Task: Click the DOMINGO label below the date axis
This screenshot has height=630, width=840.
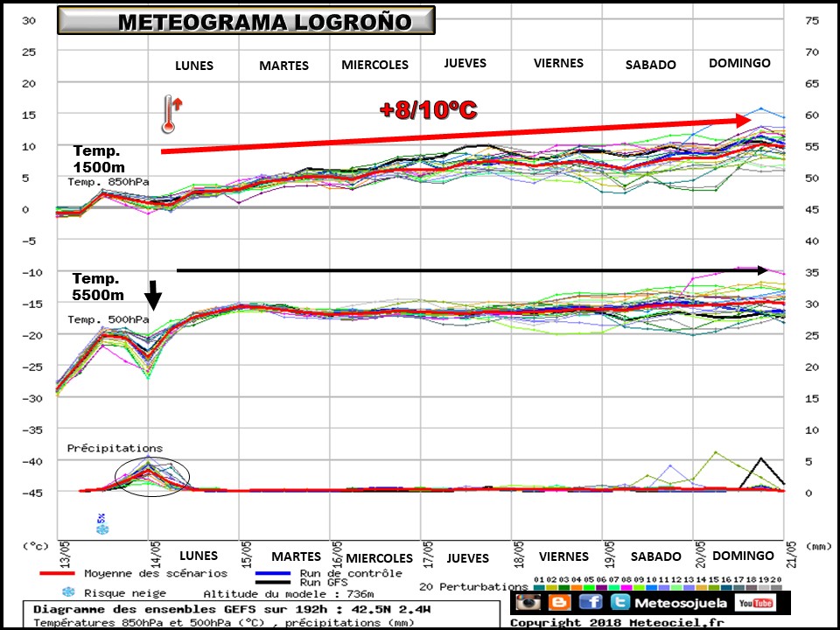Action: [743, 556]
